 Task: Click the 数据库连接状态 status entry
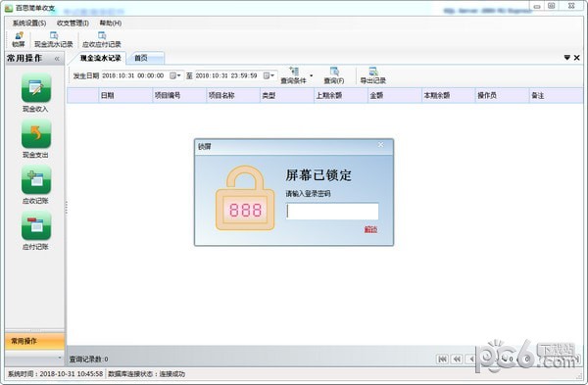147,374
